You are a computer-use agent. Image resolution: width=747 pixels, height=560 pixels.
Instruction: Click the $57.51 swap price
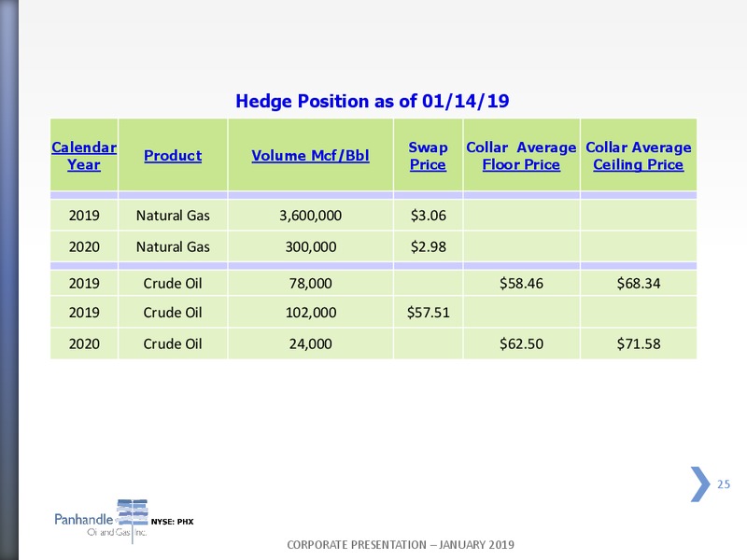[x=429, y=313]
